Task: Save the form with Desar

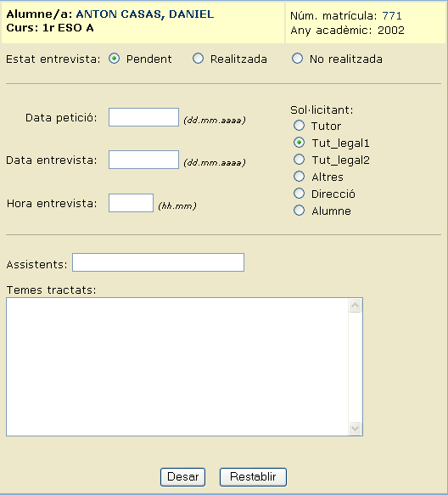Action: (183, 477)
